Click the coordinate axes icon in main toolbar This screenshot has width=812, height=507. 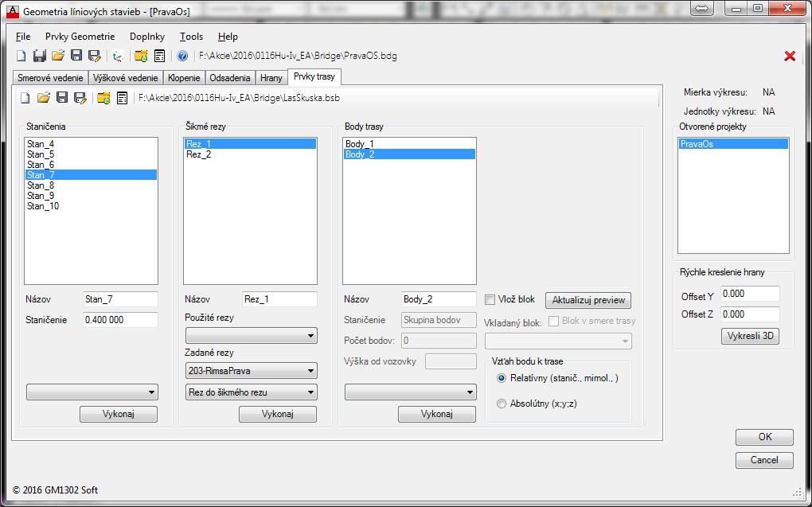(x=118, y=56)
